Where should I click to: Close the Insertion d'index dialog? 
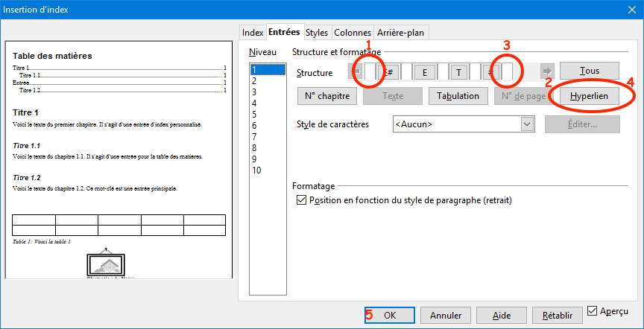pyautogui.click(x=633, y=10)
